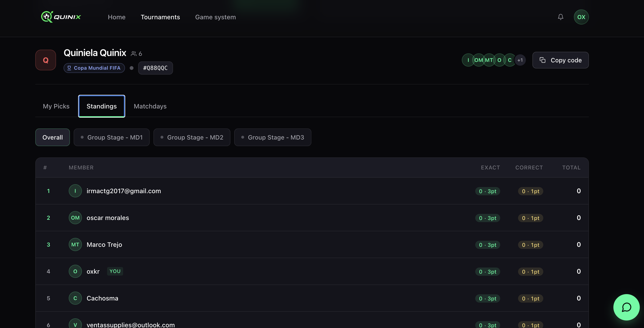
Task: Click the C avatar beside Cachosma
Action: 75,298
